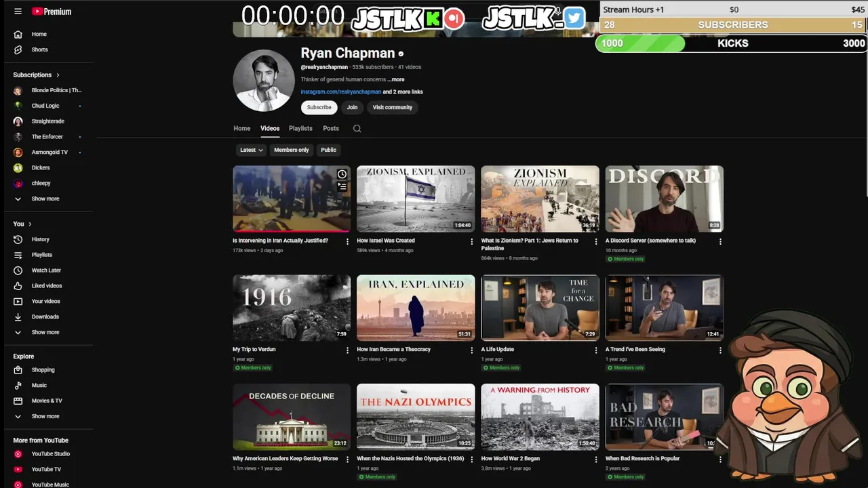Switch to the channel Home tab
The image size is (868, 488).
pos(241,128)
